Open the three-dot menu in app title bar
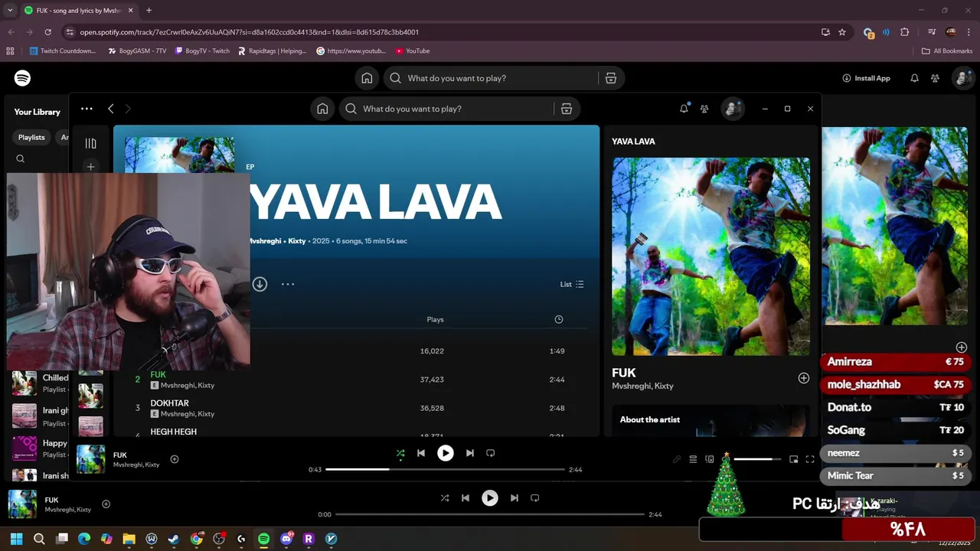 (87, 109)
